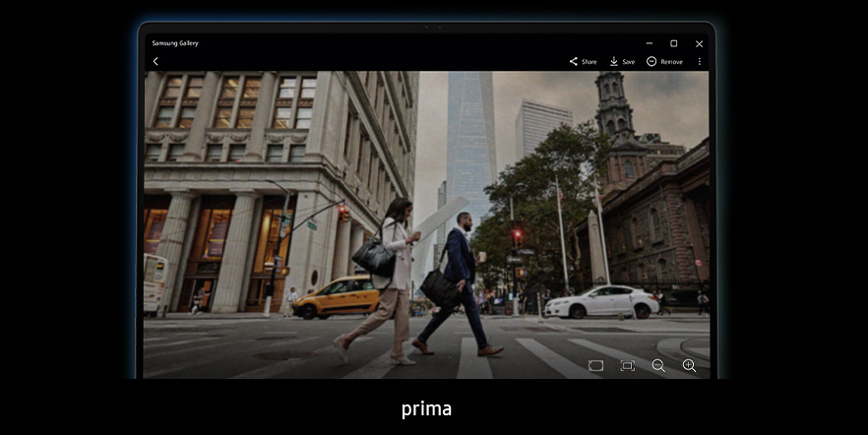
Task: Fit the photo to the screen
Action: point(627,365)
